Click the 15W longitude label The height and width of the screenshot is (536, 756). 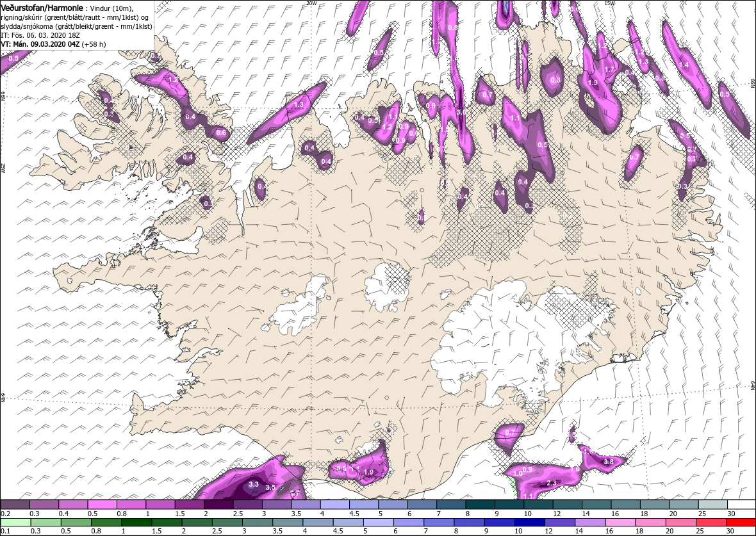click(609, 3)
